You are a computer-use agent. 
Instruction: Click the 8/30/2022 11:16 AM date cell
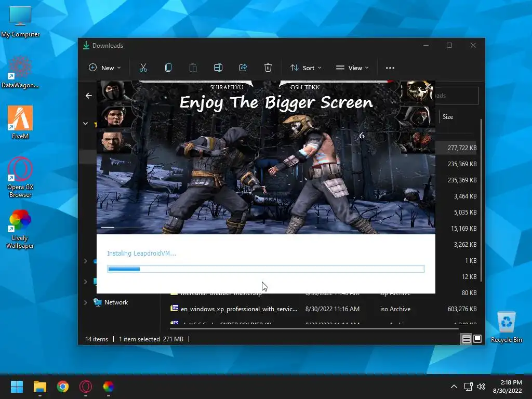332,309
